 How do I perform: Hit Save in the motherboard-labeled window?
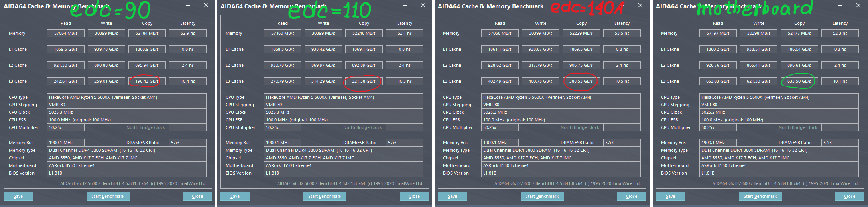pyautogui.click(x=671, y=196)
